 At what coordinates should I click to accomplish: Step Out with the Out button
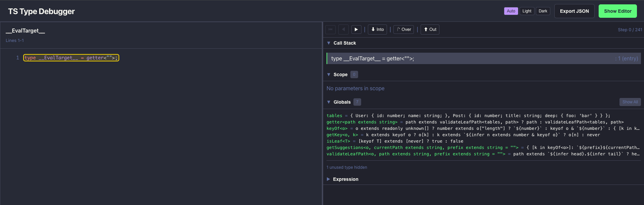[430, 30]
